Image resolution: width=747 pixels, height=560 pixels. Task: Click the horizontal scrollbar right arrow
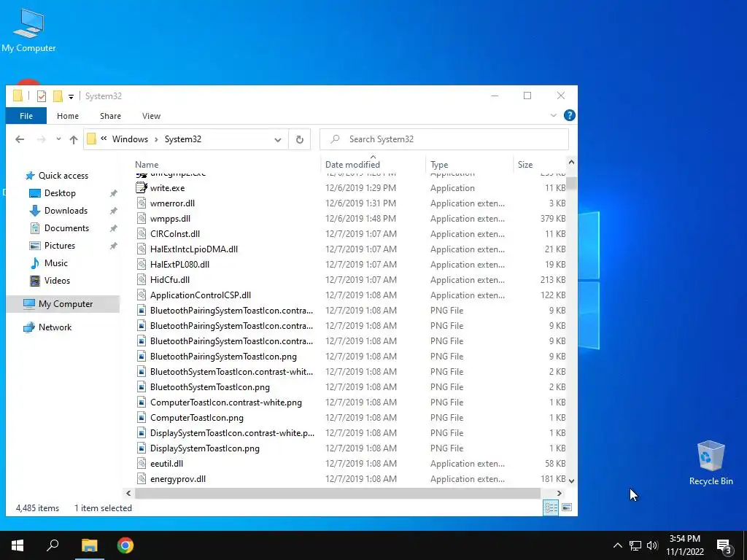click(x=560, y=494)
